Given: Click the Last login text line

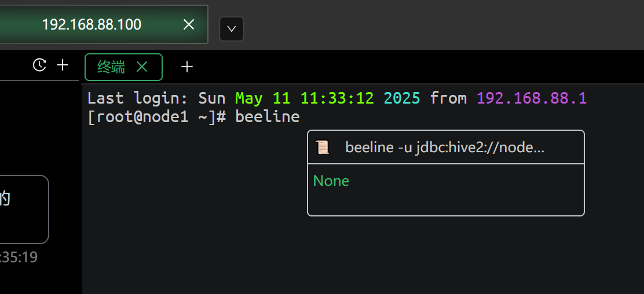Looking at the screenshot, I should [337, 98].
